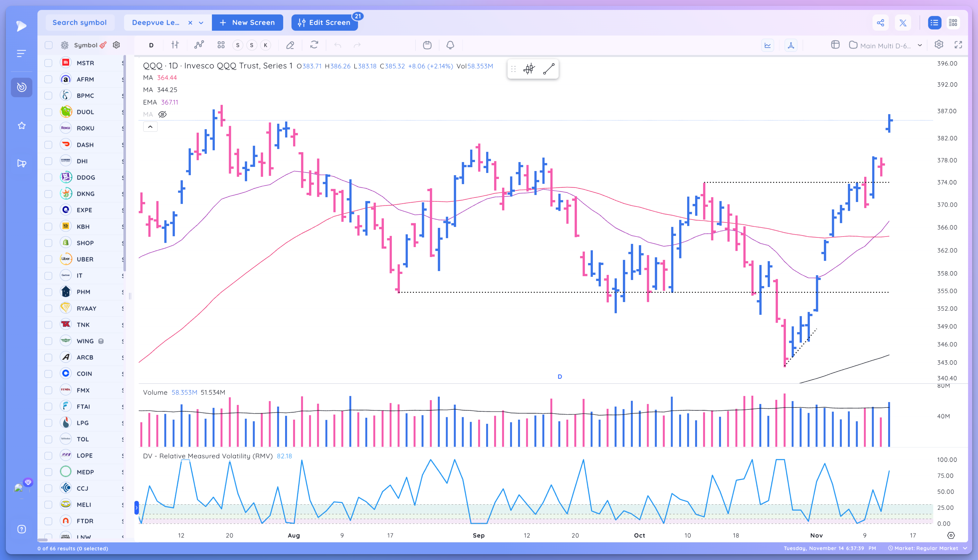Open the Main Multi D-6... layout dropdown
Screen dimensions: 978x560
pos(920,45)
